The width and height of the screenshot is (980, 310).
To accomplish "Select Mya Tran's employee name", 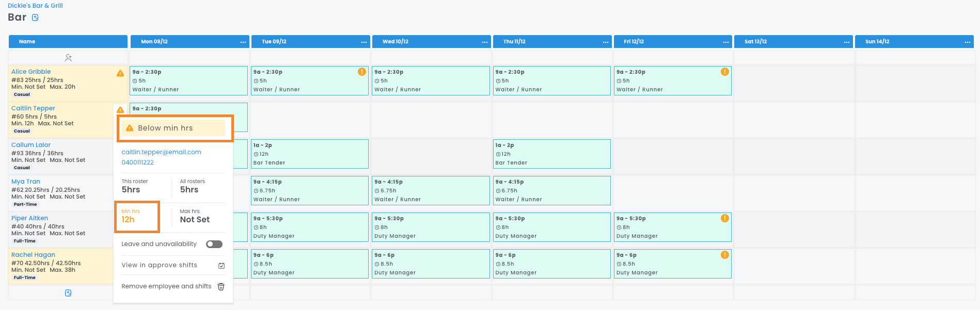I will click(x=26, y=182).
